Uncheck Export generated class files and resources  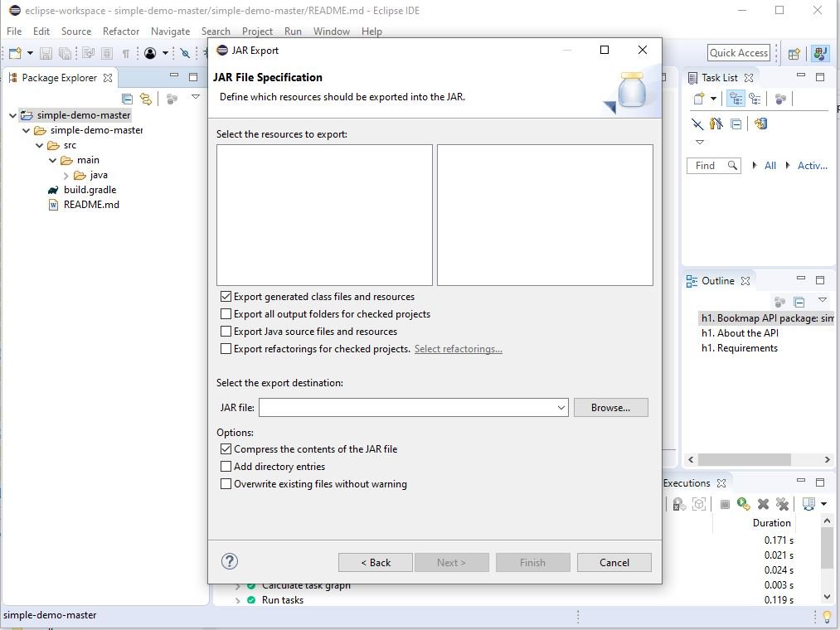point(226,297)
